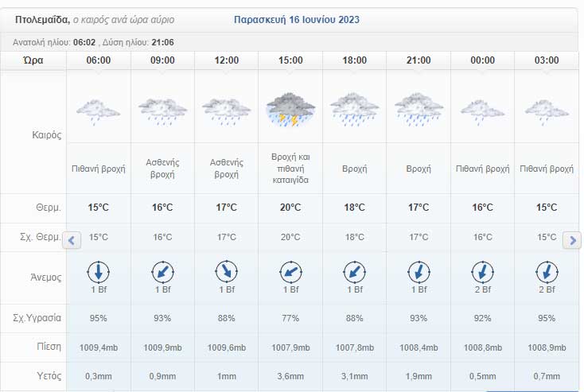Click the 00:00 possible rain weather icon

click(482, 111)
